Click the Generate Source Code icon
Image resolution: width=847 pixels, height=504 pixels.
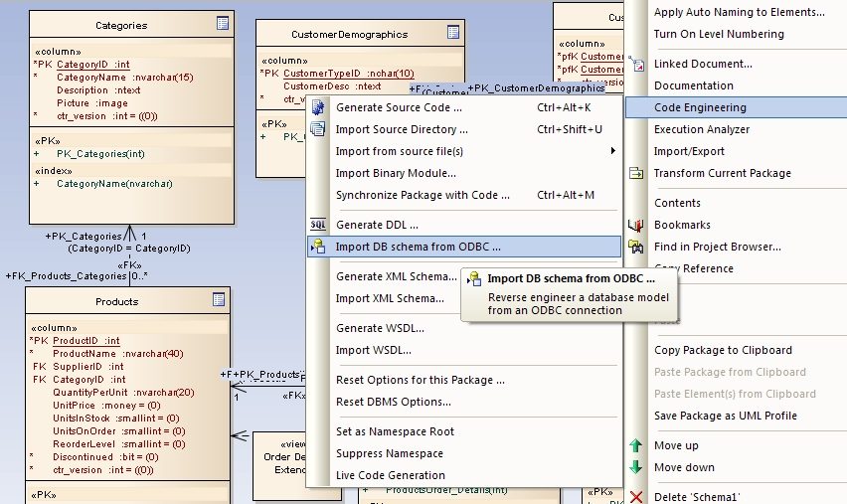point(318,107)
